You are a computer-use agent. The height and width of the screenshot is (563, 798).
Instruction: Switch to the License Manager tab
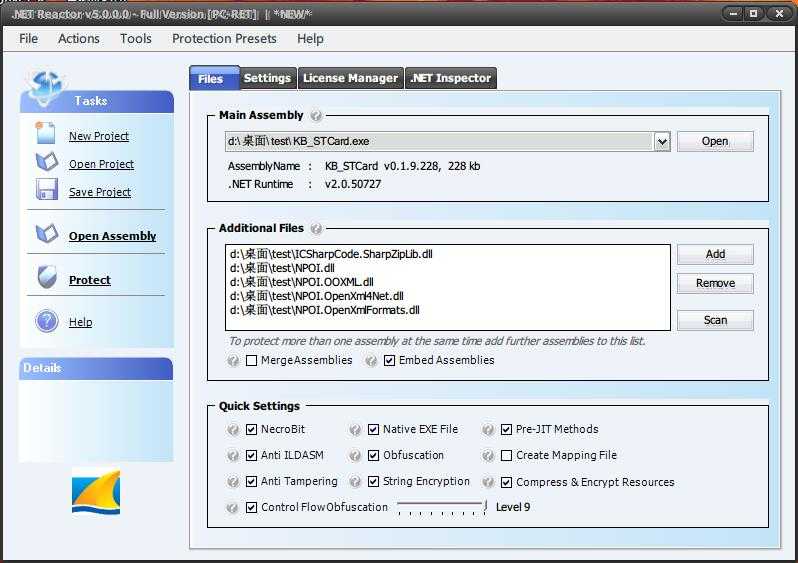pos(350,78)
